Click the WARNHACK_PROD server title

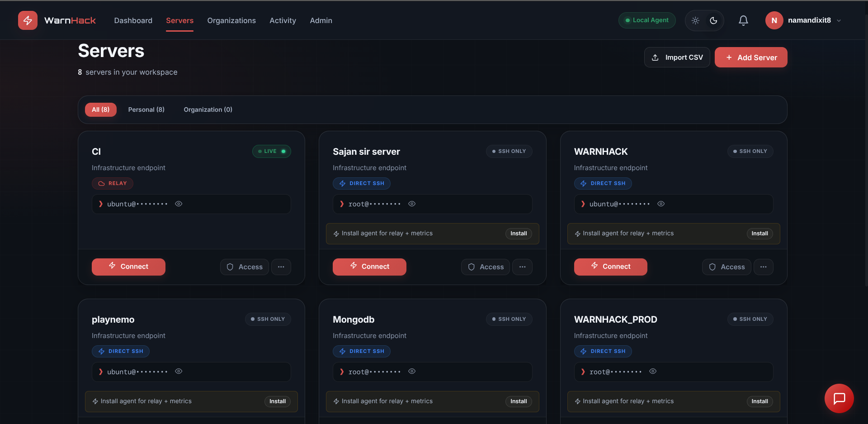tap(615, 319)
